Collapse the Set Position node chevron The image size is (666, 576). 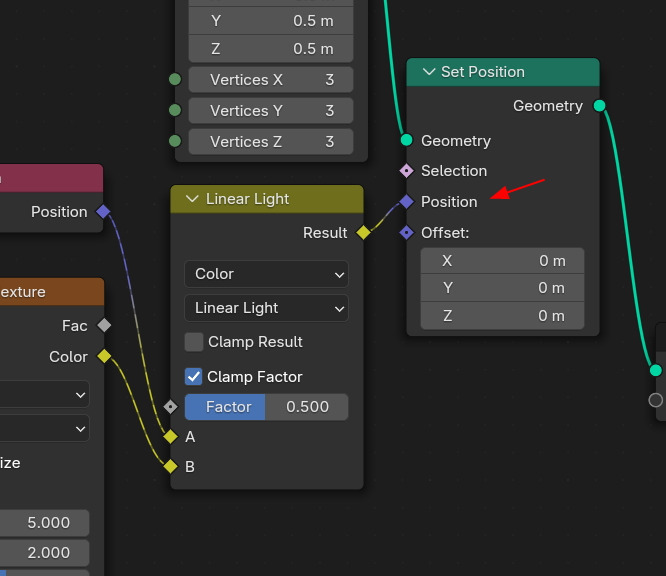point(429,72)
